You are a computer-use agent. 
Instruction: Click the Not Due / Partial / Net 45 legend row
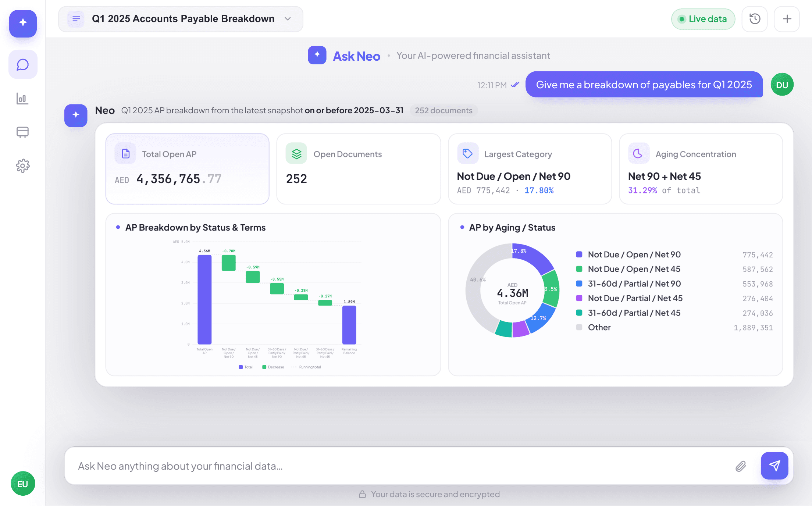click(x=674, y=298)
